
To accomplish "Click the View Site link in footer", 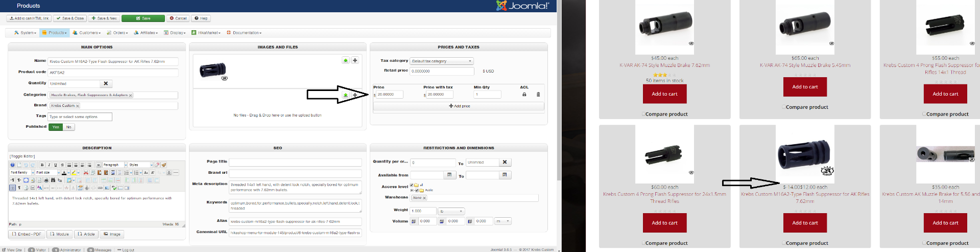I will click(x=12, y=250).
